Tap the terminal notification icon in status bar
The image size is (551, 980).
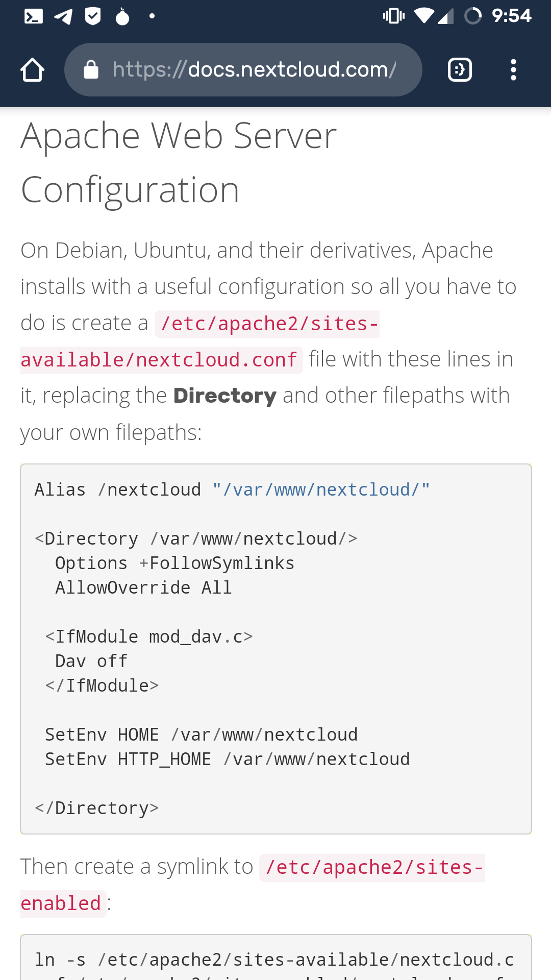(x=34, y=16)
